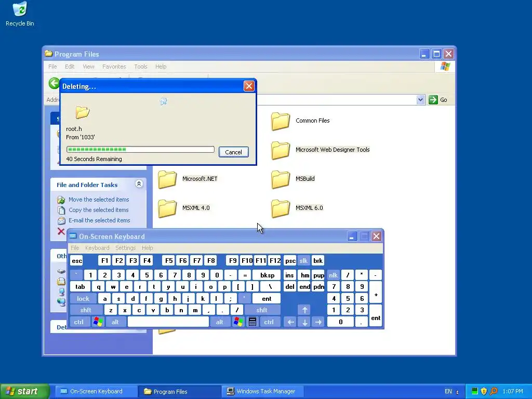Image resolution: width=532 pixels, height=399 pixels.
Task: Click E-mail the selected items link
Action: (99, 220)
